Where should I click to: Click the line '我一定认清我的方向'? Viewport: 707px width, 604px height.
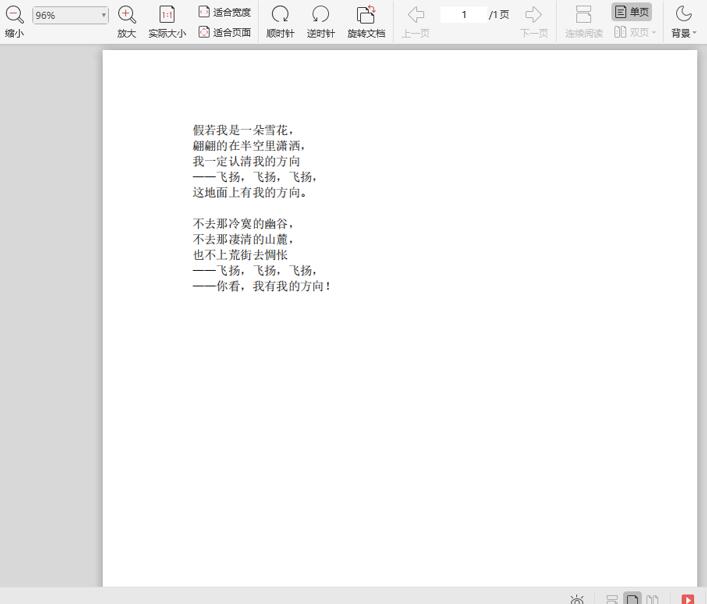246,161
